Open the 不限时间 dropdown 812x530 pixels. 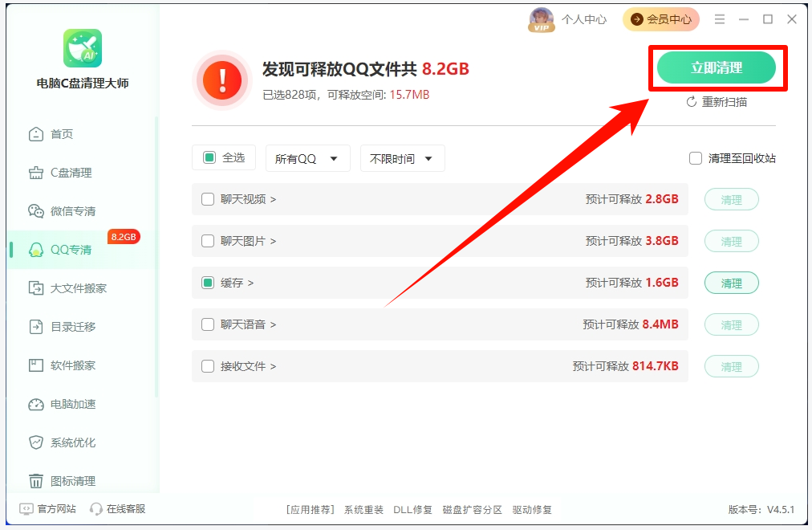[x=402, y=158]
